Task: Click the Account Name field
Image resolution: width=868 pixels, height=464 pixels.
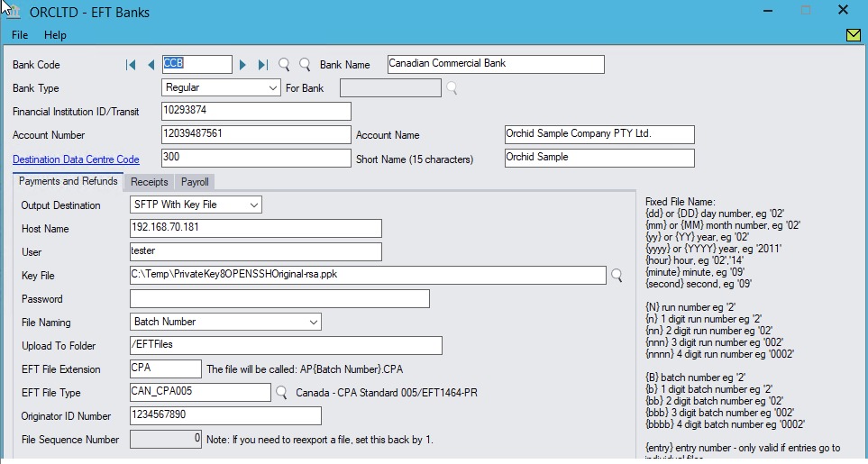Action: pyautogui.click(x=599, y=134)
